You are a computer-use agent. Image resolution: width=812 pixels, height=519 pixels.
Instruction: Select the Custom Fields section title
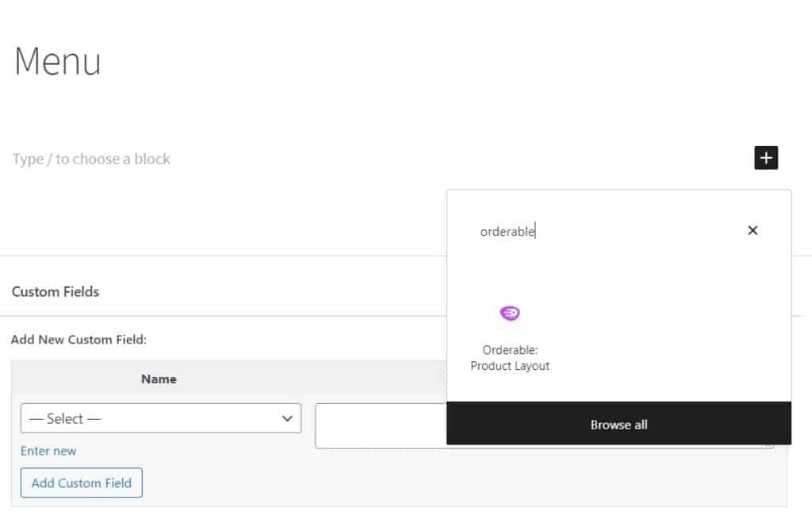(x=55, y=291)
